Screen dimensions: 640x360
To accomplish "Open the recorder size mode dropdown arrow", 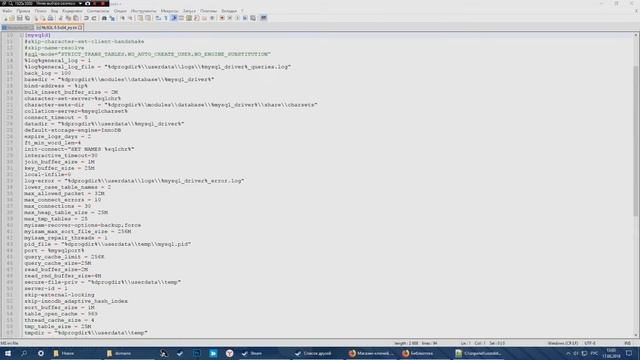I will pos(80,3).
